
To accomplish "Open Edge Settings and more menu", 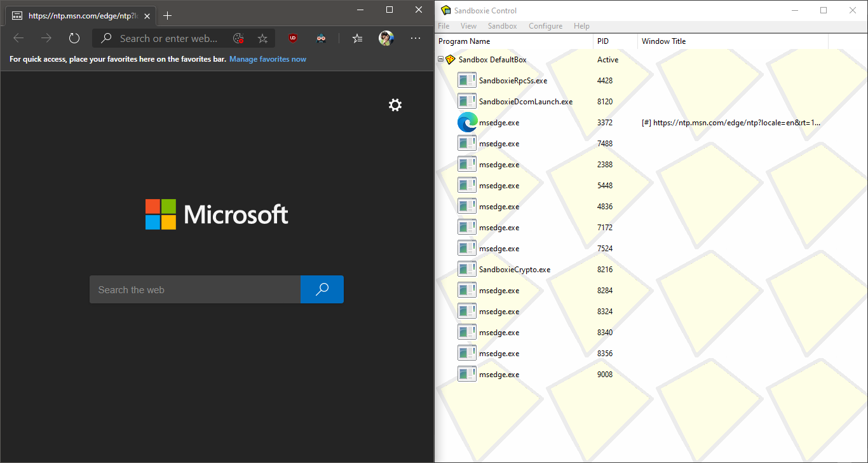I will [416, 38].
